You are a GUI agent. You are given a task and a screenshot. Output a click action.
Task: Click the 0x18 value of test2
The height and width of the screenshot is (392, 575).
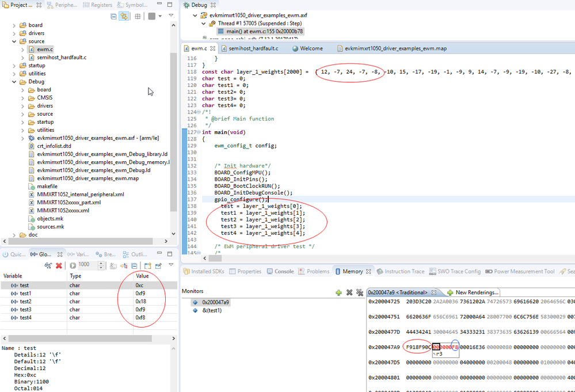point(140,302)
